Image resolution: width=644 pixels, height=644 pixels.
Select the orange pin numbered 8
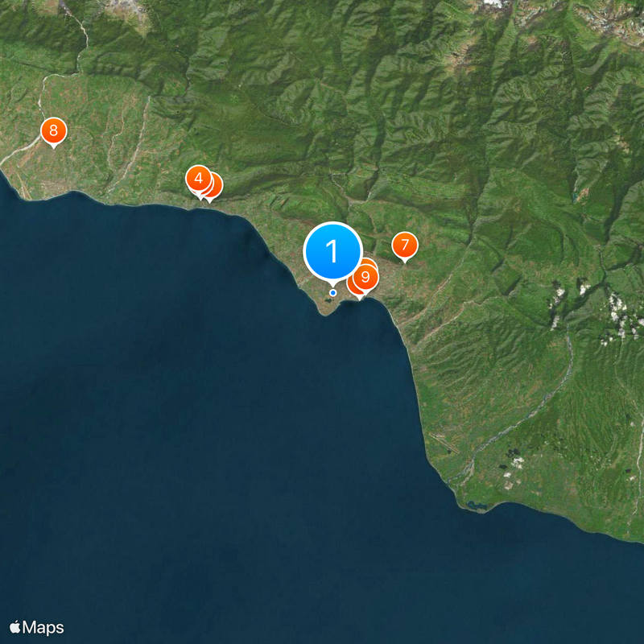coord(53,131)
